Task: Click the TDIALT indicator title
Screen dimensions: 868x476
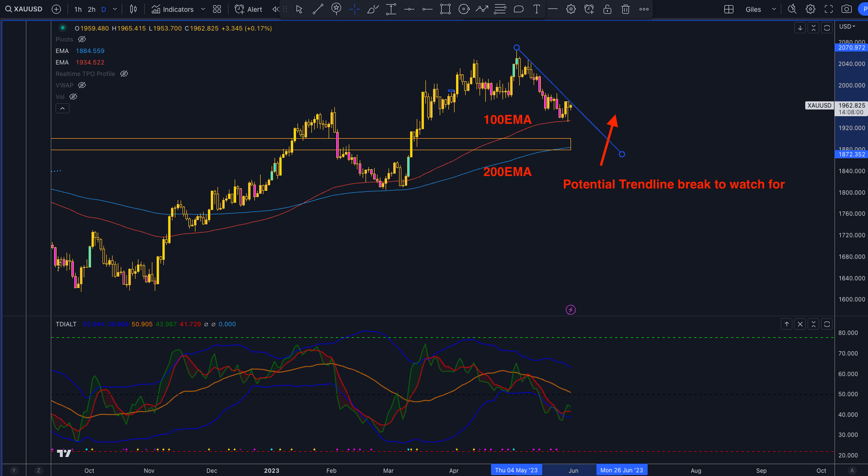Action: 66,324
